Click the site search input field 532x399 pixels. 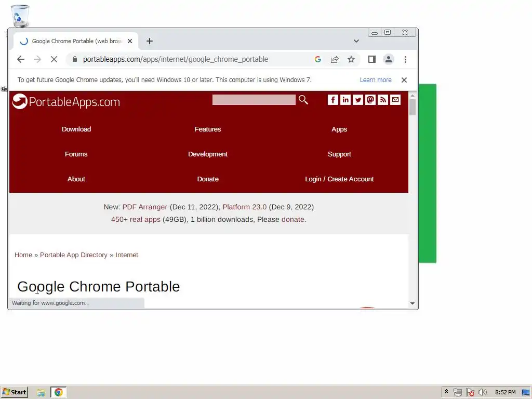pos(254,100)
